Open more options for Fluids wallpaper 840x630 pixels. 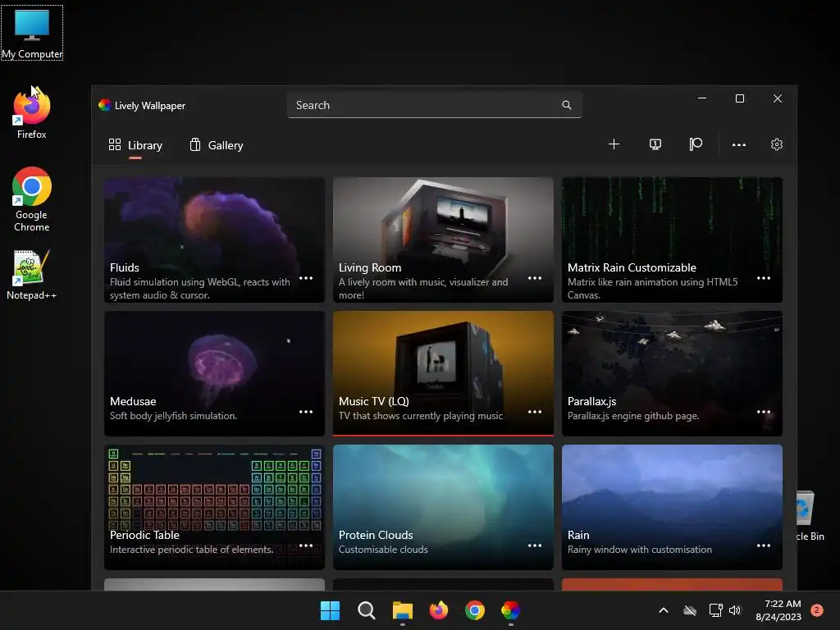coord(306,278)
